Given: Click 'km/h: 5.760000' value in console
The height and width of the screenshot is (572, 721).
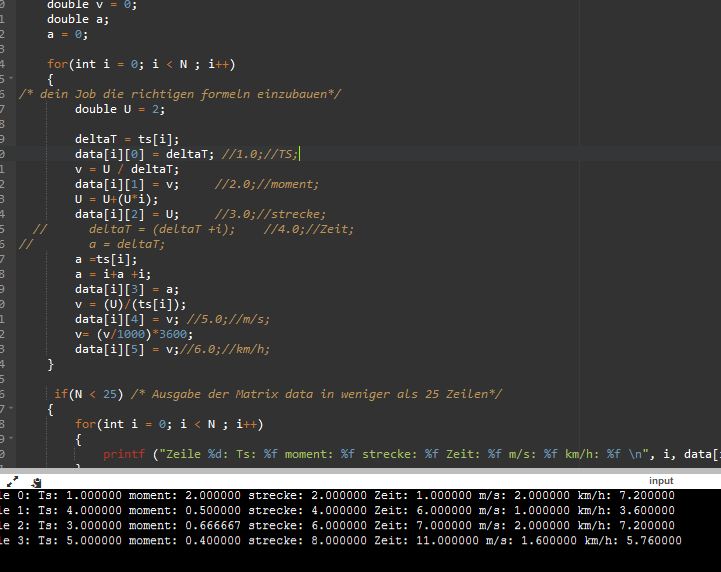Looking at the screenshot, I should point(633,541).
